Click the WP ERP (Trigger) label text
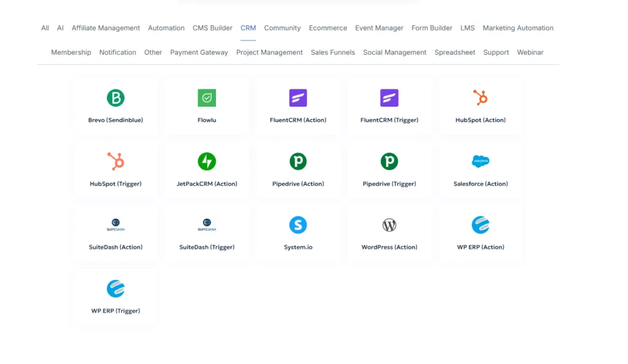Viewport: 628px width, 364px height. click(116, 311)
